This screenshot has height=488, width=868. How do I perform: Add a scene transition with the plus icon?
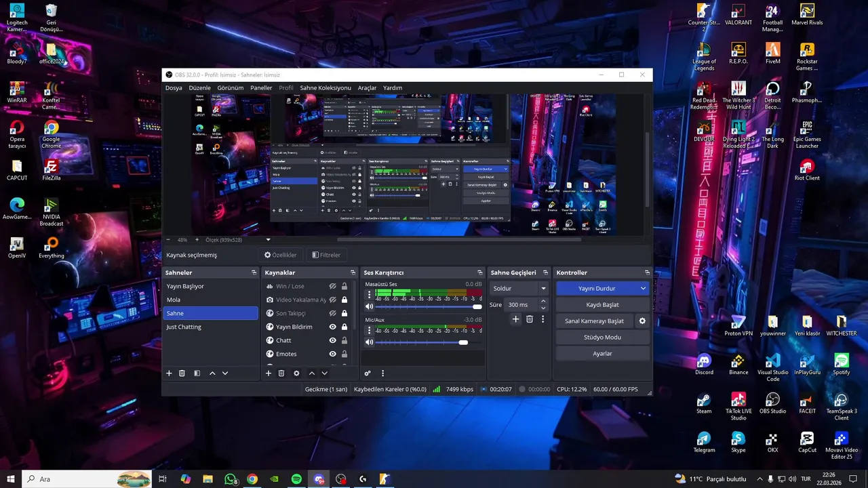(x=515, y=319)
